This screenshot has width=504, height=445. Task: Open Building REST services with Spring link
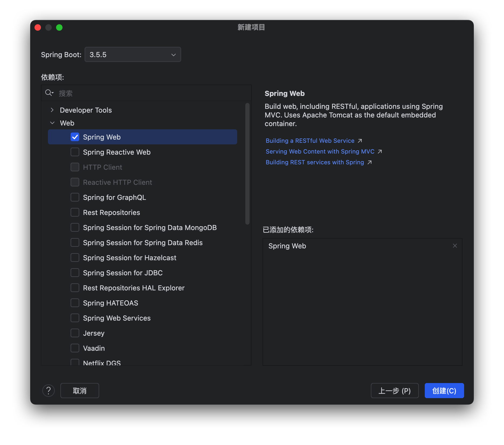point(315,162)
